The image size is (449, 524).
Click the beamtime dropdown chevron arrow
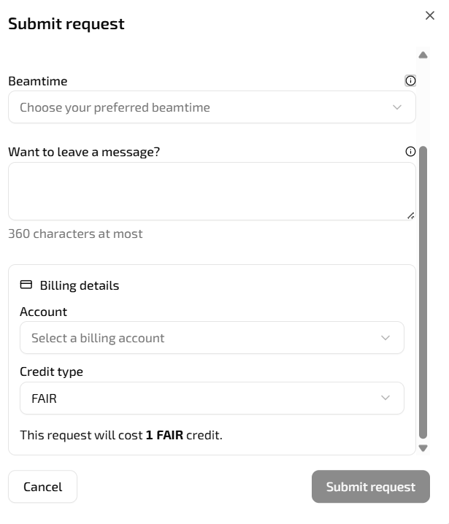(397, 107)
